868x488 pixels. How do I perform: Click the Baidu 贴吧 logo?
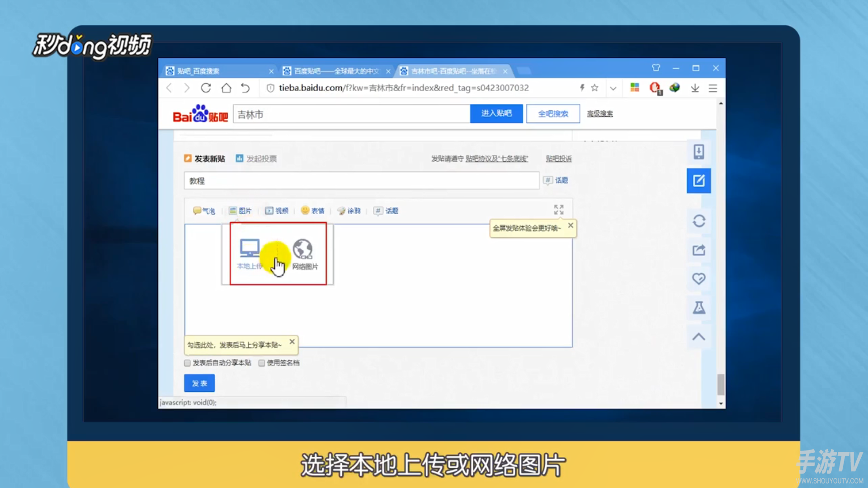tap(200, 114)
